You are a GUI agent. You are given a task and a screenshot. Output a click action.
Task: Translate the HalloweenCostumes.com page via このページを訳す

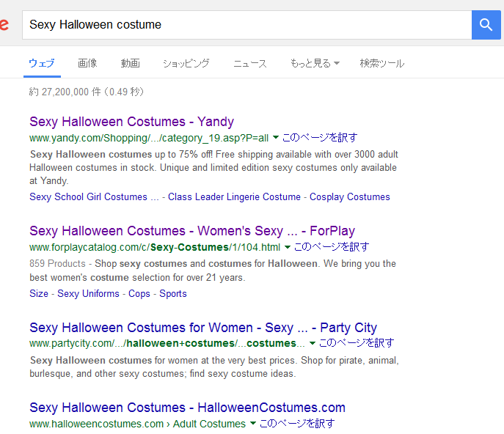(297, 424)
